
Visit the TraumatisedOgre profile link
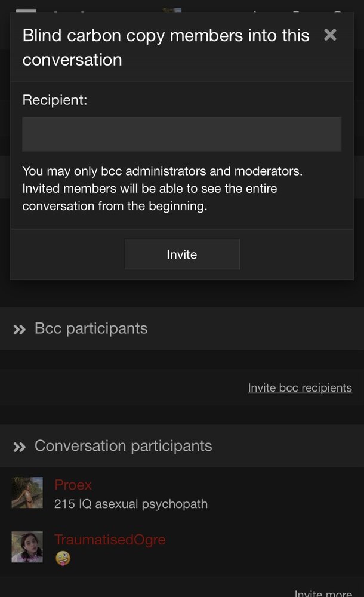110,540
